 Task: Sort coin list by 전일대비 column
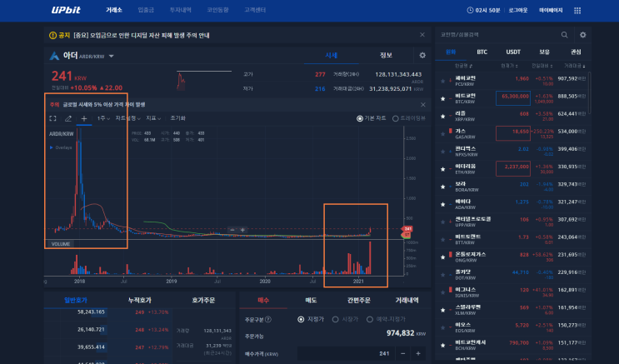point(542,66)
